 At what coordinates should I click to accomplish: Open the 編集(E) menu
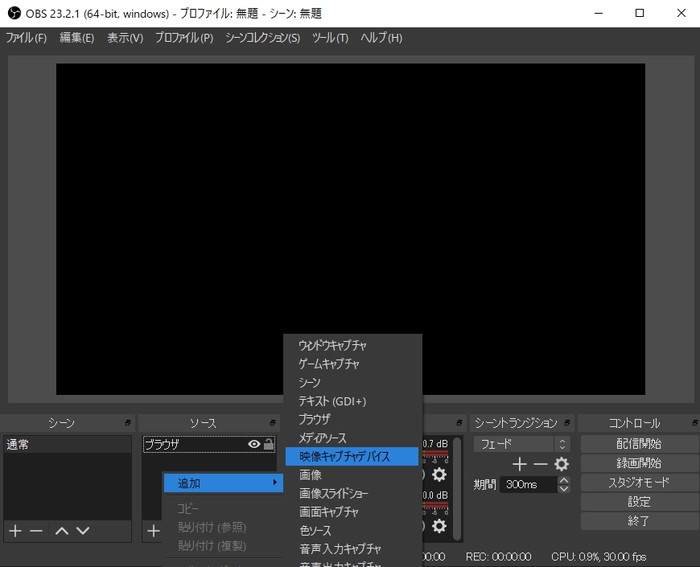coord(77,38)
